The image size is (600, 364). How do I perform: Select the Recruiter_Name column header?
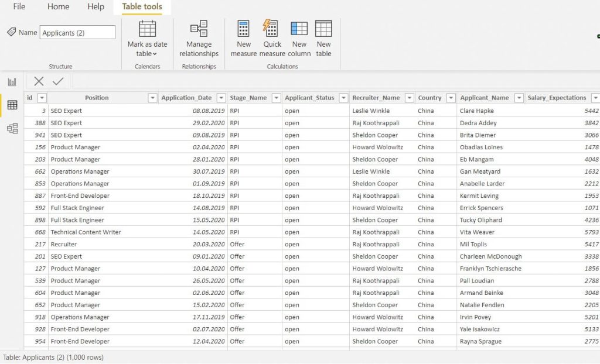coord(376,98)
